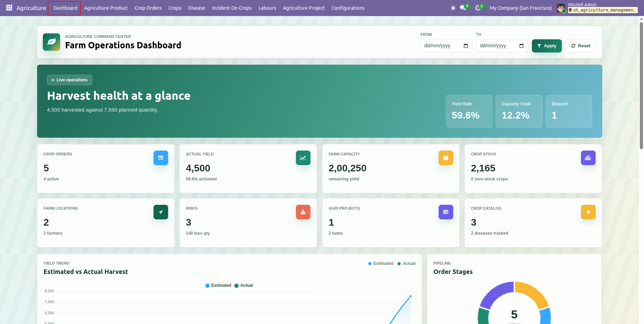Click the Capacity Used 12.2% tile
Image resolution: width=644 pixels, height=324 pixels.
pyautogui.click(x=519, y=111)
